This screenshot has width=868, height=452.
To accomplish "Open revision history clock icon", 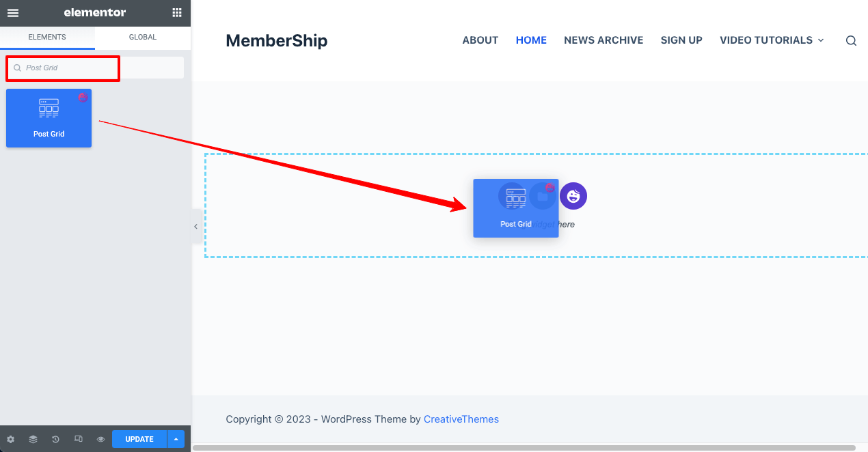I will pyautogui.click(x=55, y=440).
